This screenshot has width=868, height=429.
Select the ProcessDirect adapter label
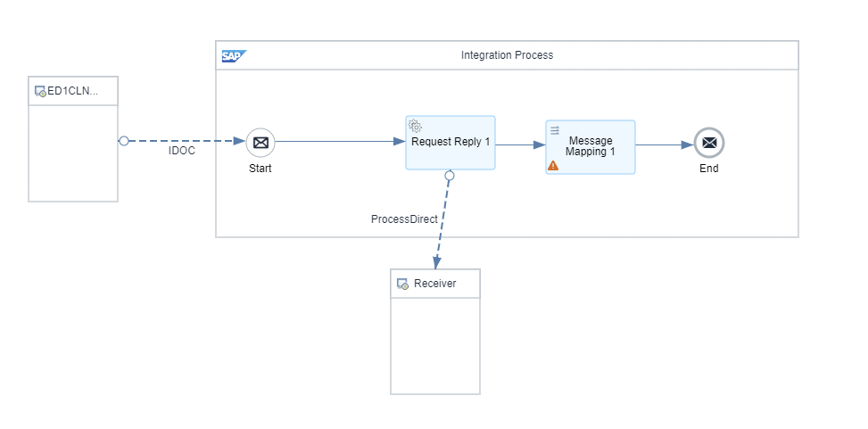click(x=404, y=219)
